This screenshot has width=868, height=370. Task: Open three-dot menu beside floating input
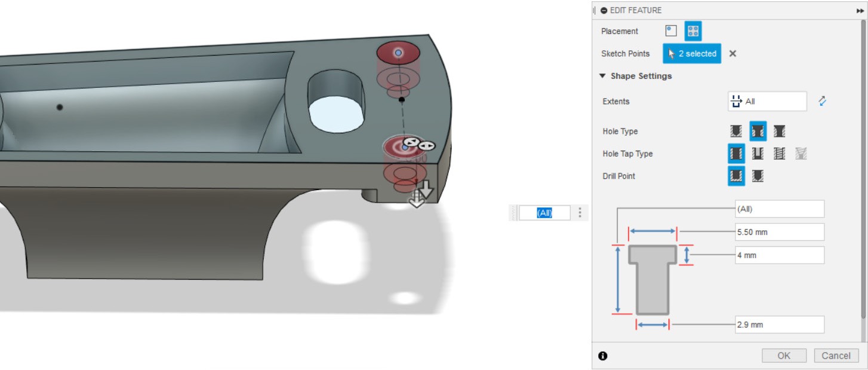[580, 212]
